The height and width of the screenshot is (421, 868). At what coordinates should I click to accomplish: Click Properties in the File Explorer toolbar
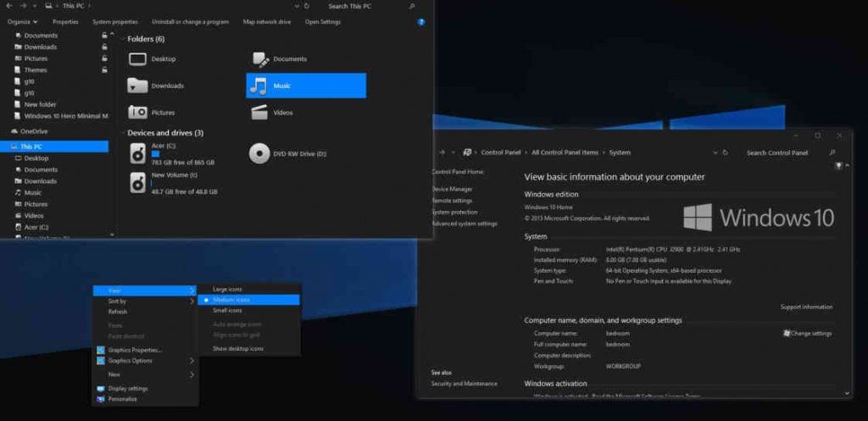[65, 22]
